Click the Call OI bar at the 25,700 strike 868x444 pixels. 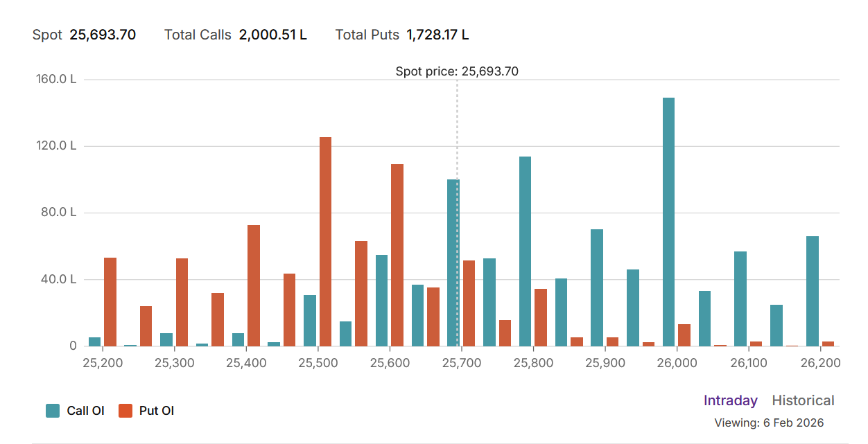[x=453, y=263]
